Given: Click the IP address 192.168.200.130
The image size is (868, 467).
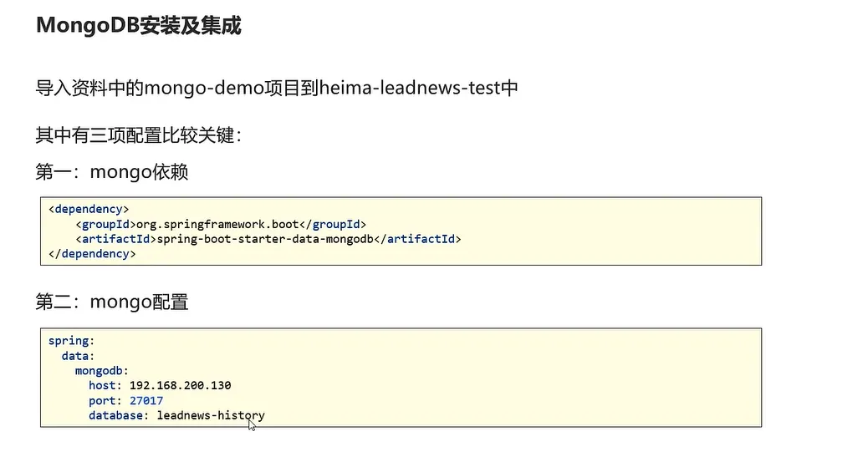Looking at the screenshot, I should pyautogui.click(x=180, y=385).
